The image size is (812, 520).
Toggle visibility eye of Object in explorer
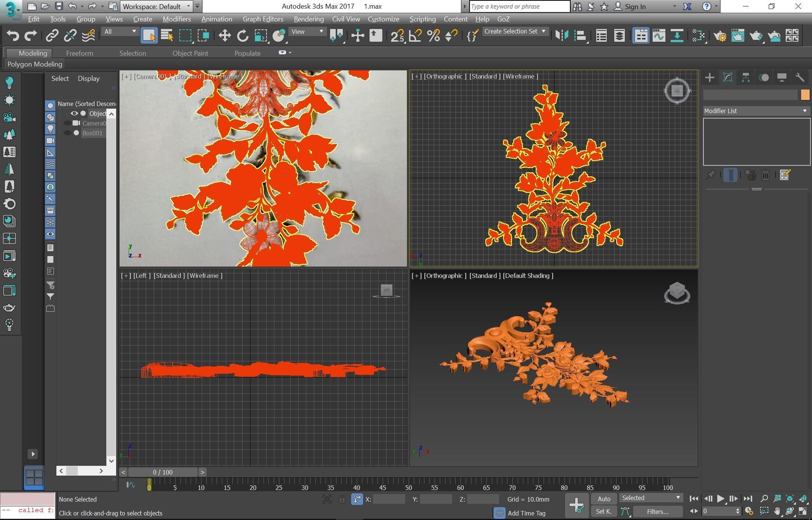pos(74,114)
